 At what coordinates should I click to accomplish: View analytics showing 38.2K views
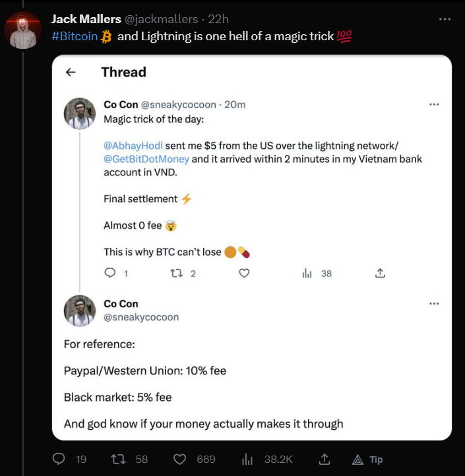pyautogui.click(x=249, y=459)
